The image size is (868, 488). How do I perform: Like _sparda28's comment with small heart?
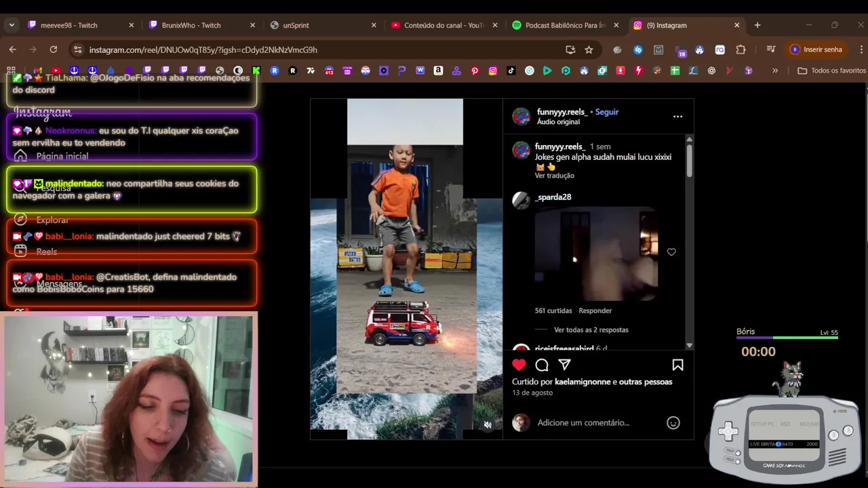(x=671, y=252)
